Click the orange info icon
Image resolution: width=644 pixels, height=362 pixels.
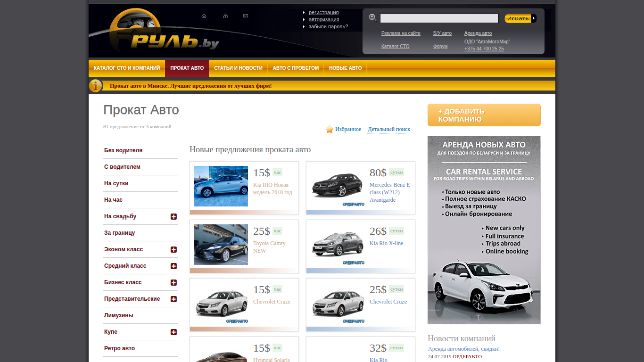point(95,86)
